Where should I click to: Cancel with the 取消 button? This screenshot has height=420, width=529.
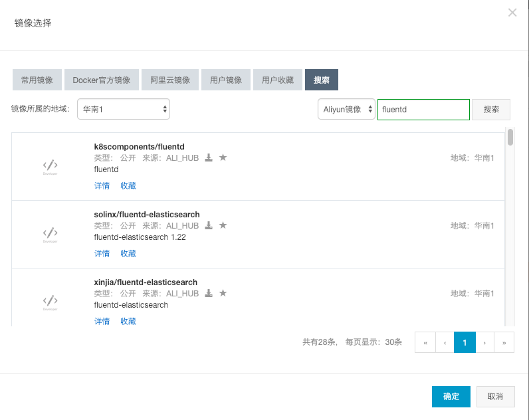pos(495,397)
